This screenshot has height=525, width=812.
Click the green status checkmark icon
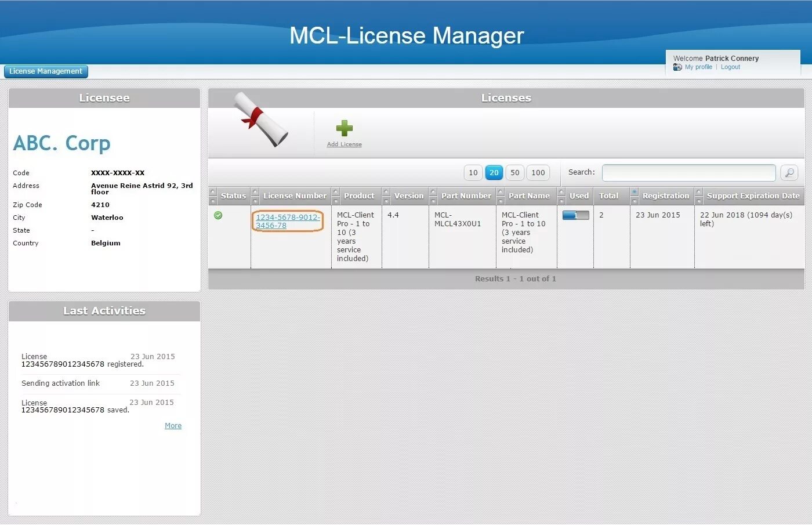(x=218, y=215)
